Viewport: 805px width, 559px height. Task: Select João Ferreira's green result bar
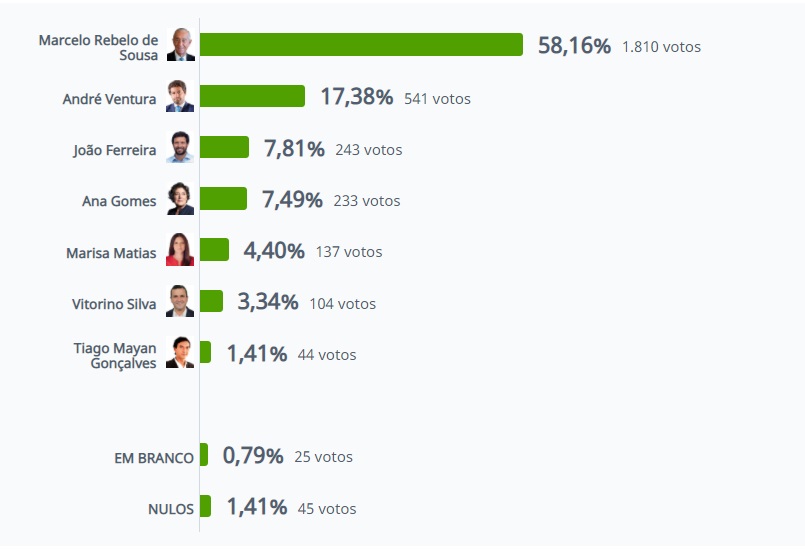point(224,147)
